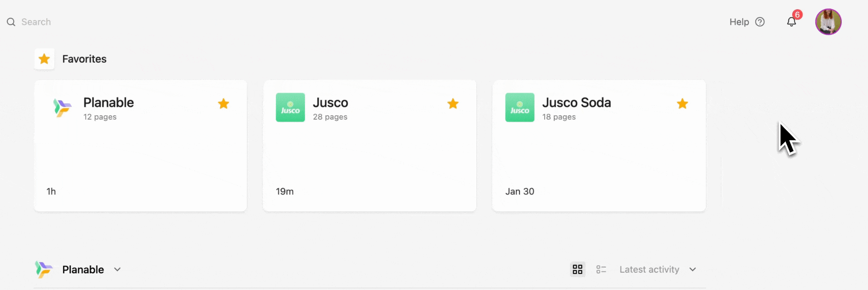This screenshot has height=290, width=868.
Task: Click the bottom Planable company name
Action: [x=83, y=269]
